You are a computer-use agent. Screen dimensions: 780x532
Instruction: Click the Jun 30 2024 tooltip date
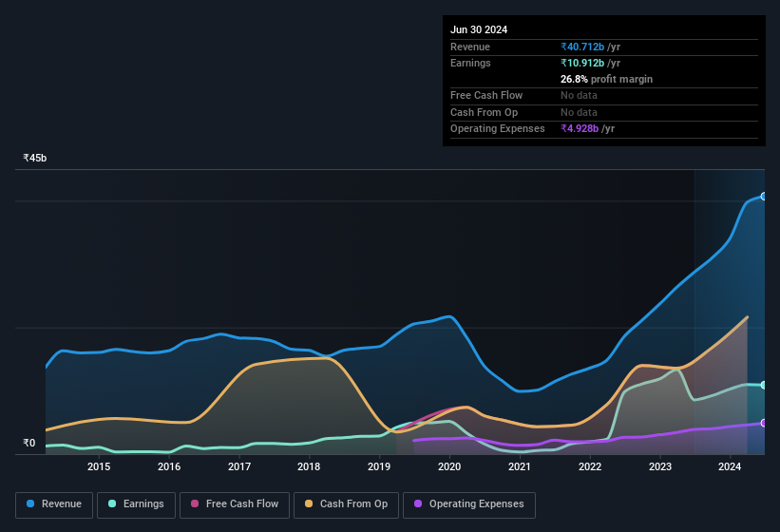click(x=479, y=29)
